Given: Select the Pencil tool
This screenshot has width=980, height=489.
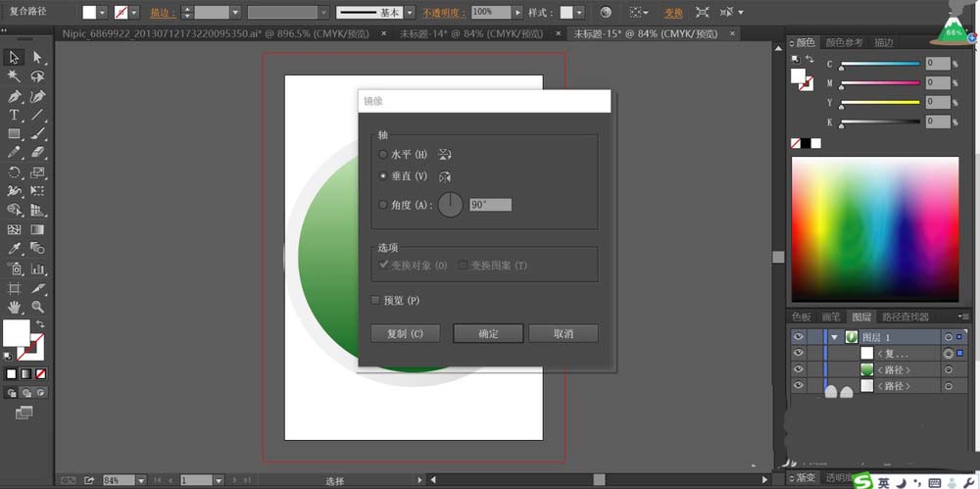Looking at the screenshot, I should coord(14,152).
